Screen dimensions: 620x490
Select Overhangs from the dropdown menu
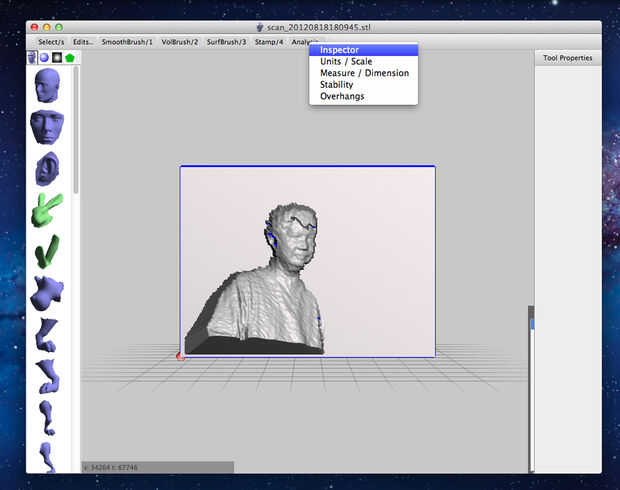click(363, 96)
